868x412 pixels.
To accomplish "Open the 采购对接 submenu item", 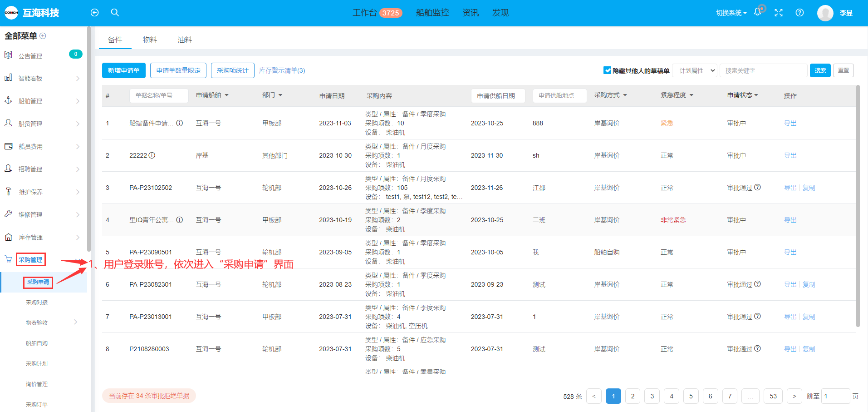I will [x=37, y=303].
